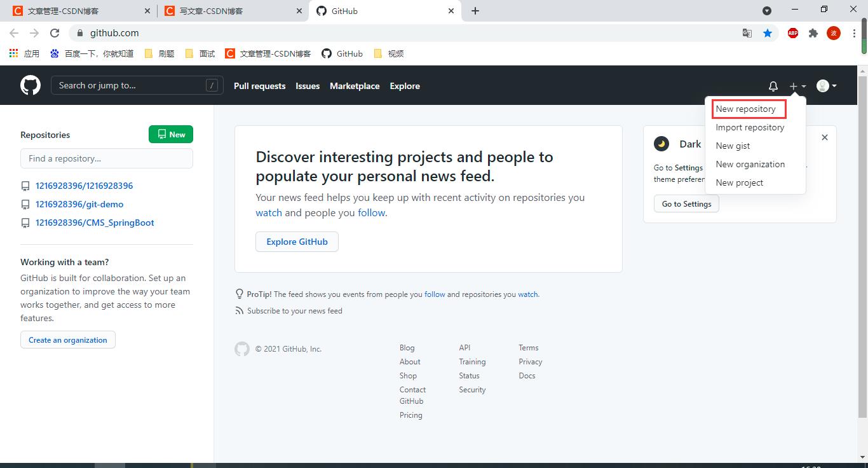Screen dimensions: 868x468
Task: Open the Training footer link
Action: (472, 362)
